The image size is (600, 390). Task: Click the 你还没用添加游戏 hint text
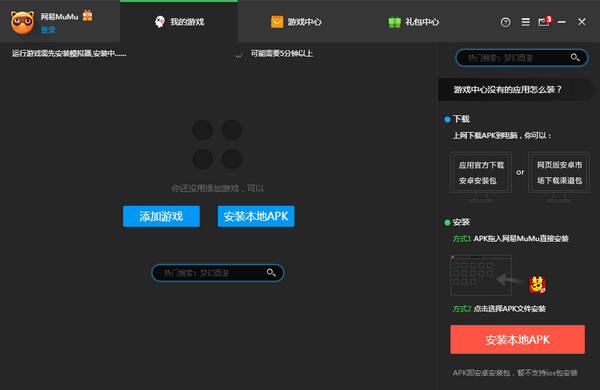coord(218,189)
